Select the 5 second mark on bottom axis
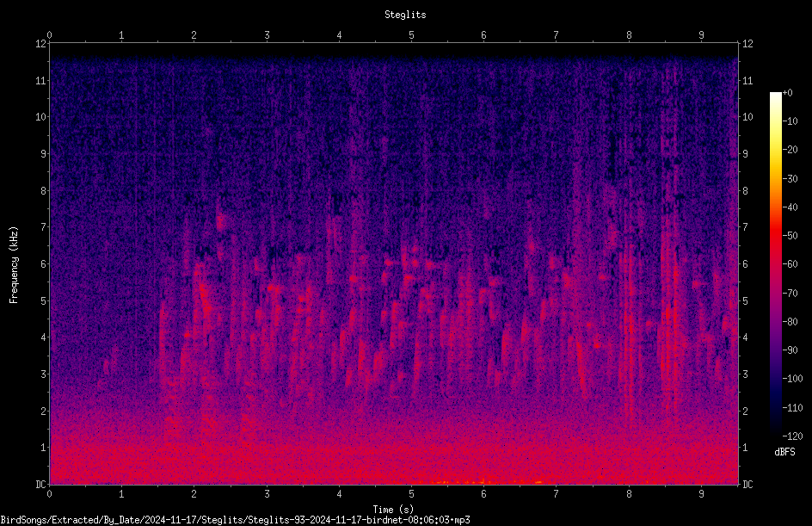The width and height of the screenshot is (812, 526). (412, 494)
